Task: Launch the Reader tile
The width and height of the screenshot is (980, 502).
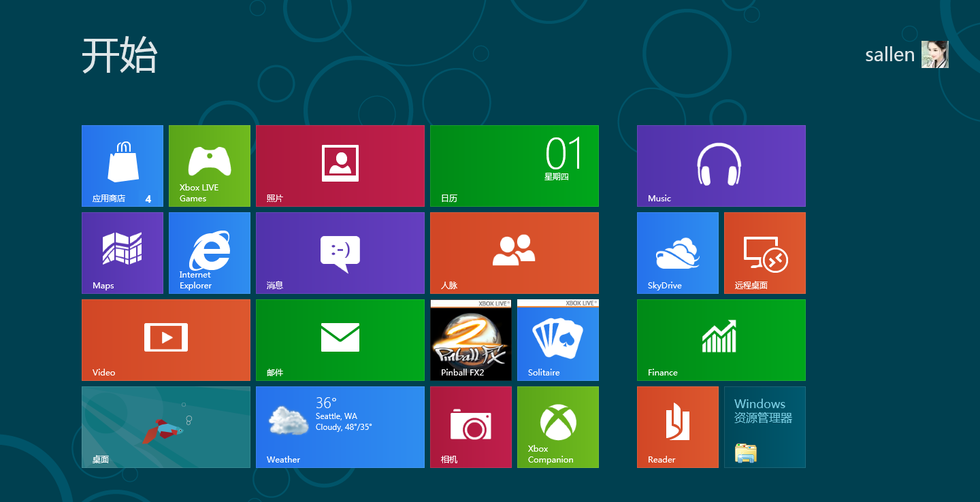Action: (x=678, y=427)
